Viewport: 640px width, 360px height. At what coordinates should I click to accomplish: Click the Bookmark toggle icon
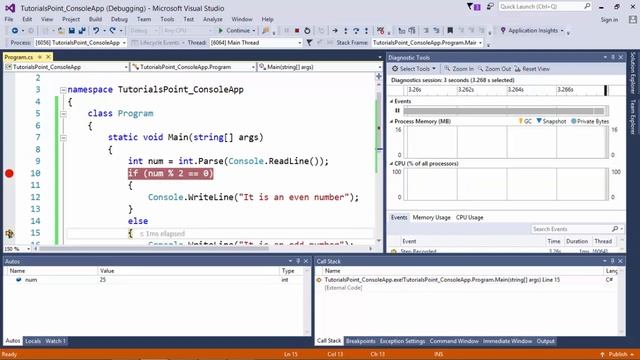coord(450,31)
